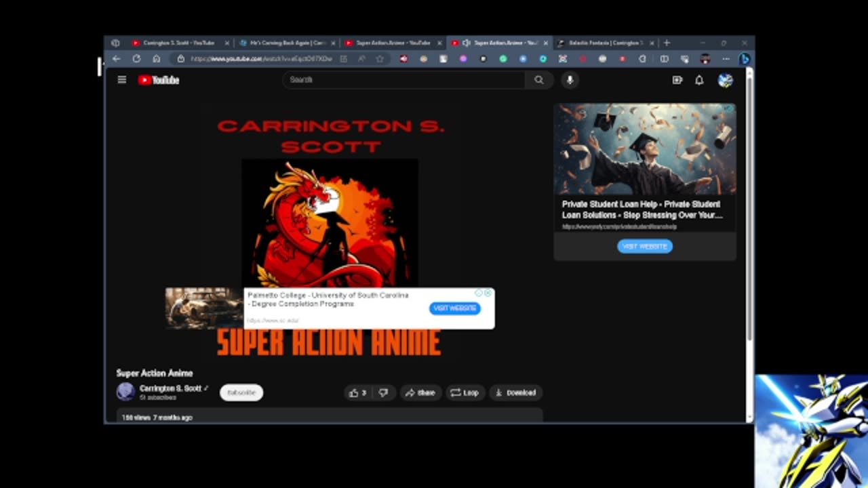Start voice search with the microphone icon
Image resolution: width=868 pixels, height=488 pixels.
pyautogui.click(x=570, y=80)
